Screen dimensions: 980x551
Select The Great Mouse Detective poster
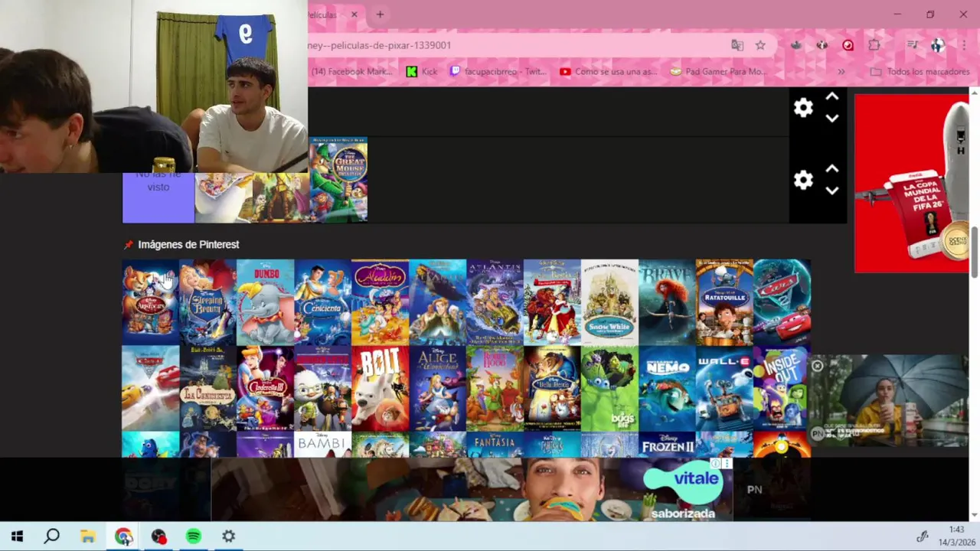pyautogui.click(x=338, y=180)
